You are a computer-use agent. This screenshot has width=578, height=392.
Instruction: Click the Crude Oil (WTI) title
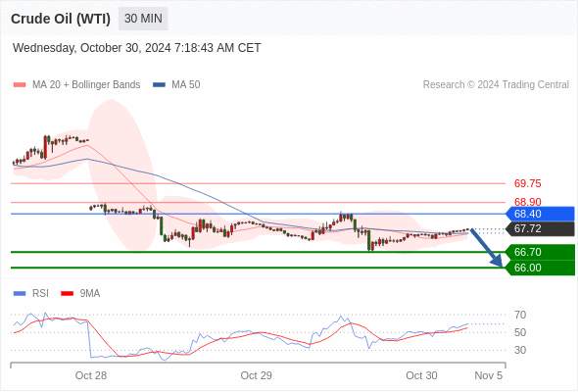pyautogui.click(x=61, y=19)
